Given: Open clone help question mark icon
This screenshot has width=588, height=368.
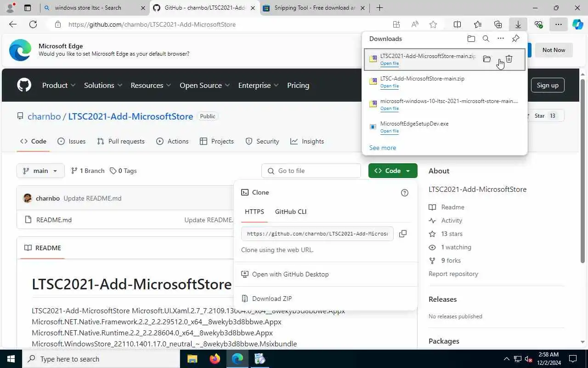Looking at the screenshot, I should pyautogui.click(x=405, y=193).
